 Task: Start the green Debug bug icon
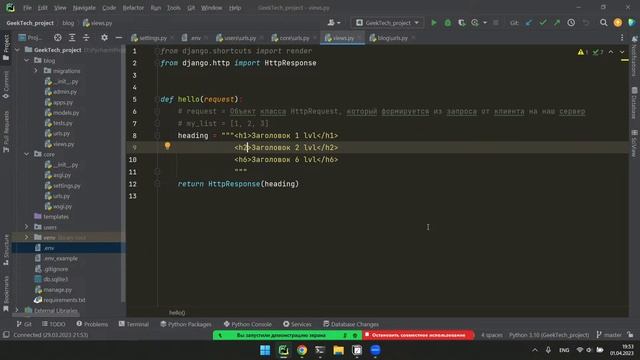(x=448, y=23)
